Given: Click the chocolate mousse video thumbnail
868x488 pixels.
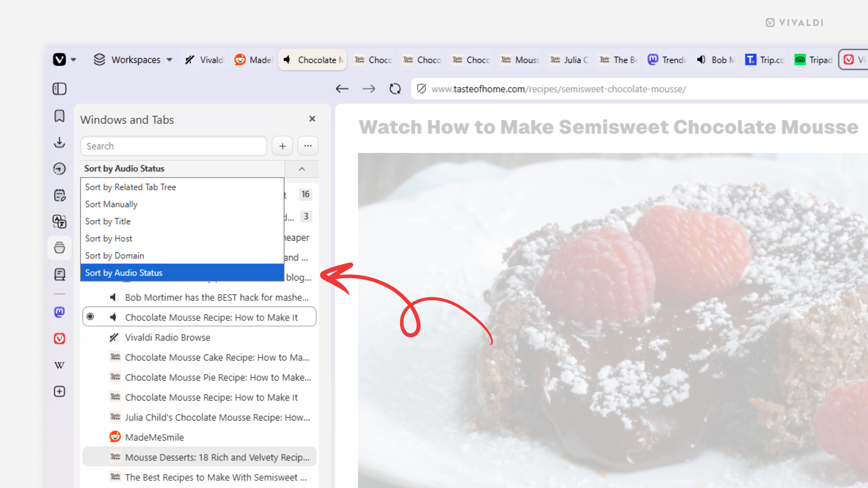Looking at the screenshot, I should 613,320.
